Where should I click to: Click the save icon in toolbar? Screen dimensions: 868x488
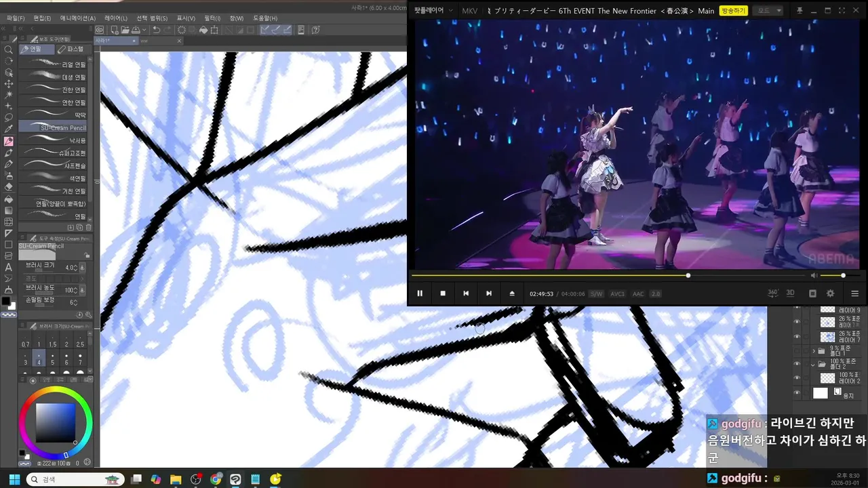point(136,30)
